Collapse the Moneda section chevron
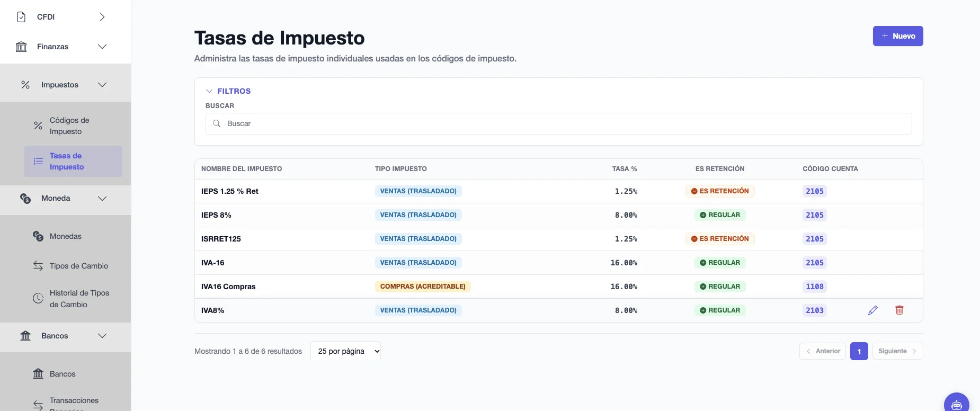Viewport: 980px width, 411px height. point(102,198)
